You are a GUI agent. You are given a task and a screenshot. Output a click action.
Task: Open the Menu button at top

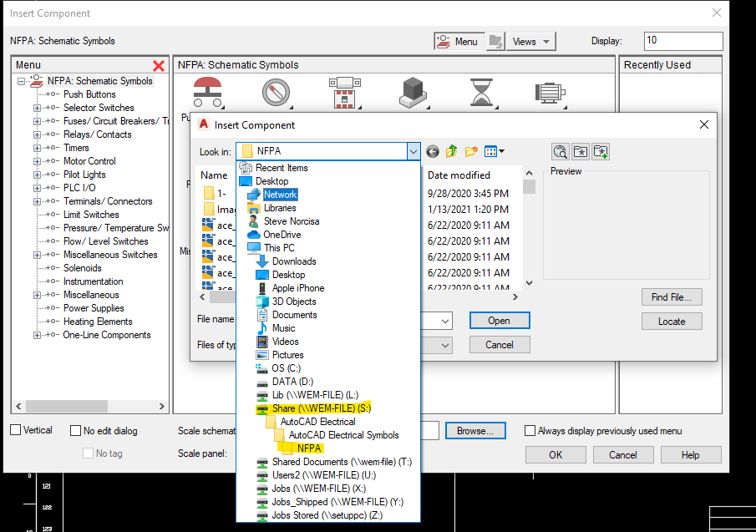click(x=458, y=40)
